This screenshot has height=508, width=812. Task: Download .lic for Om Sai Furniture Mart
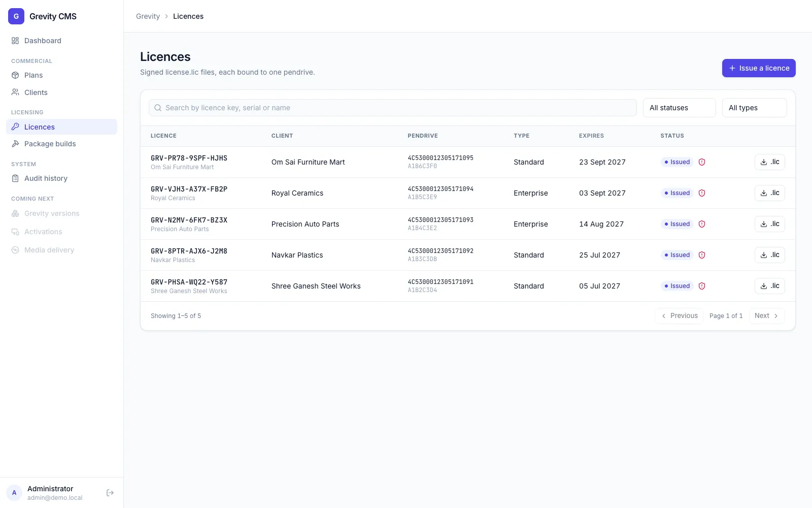[769, 162]
